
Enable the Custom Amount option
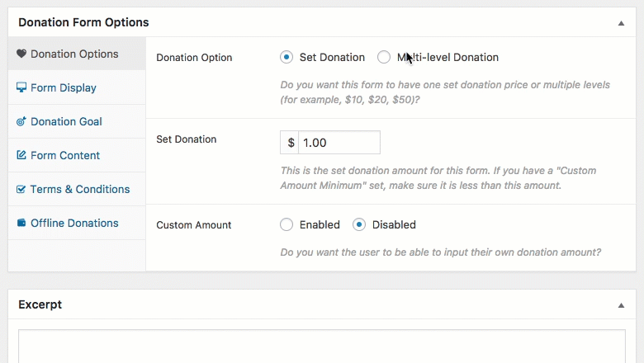286,224
